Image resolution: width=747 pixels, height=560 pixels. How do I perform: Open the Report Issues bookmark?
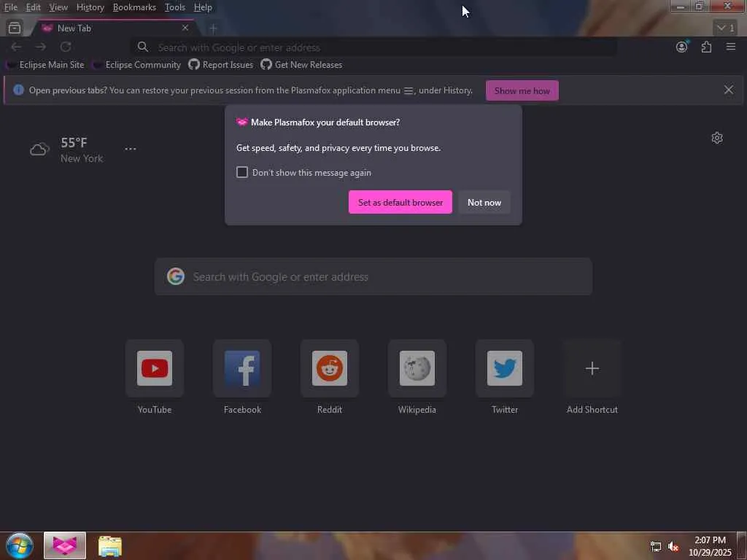(220, 65)
